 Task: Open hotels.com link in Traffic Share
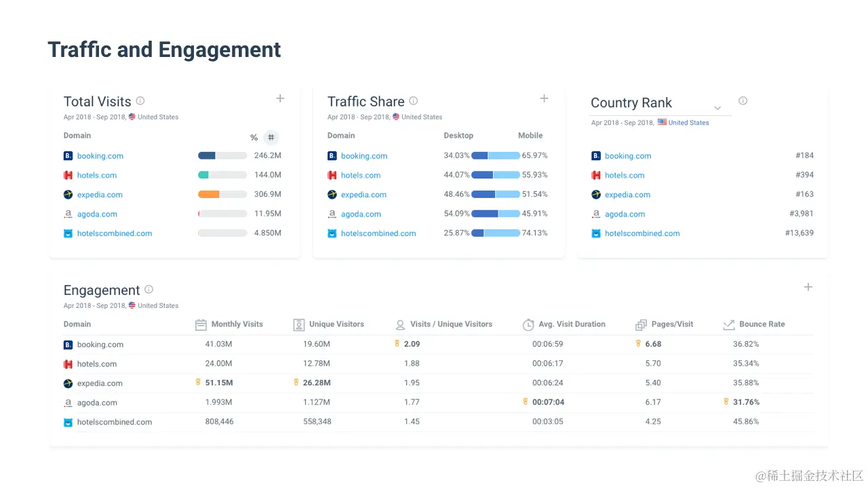point(361,175)
